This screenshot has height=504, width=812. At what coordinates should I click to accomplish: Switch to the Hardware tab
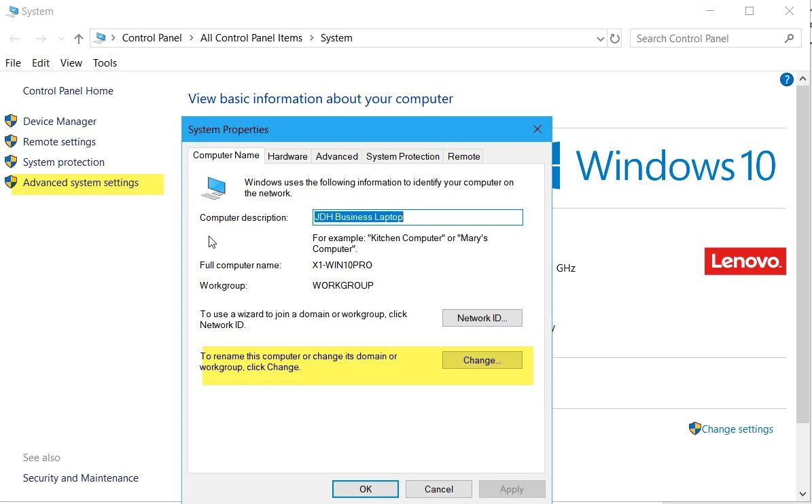coord(287,156)
